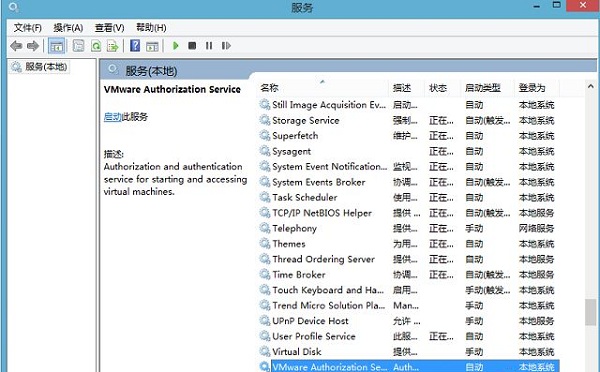The image size is (600, 372).
Task: Select the Time Broker name
Action: (x=299, y=275)
